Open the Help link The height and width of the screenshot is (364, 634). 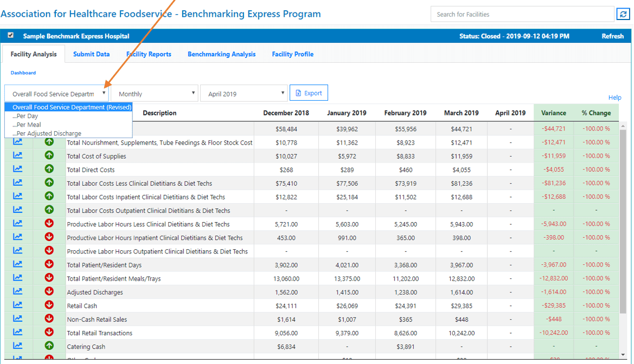pyautogui.click(x=614, y=97)
